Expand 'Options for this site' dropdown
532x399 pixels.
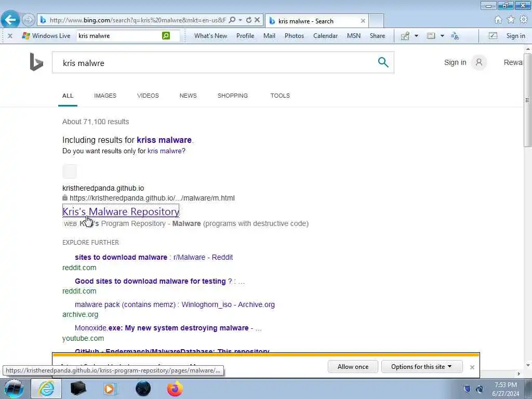click(422, 367)
